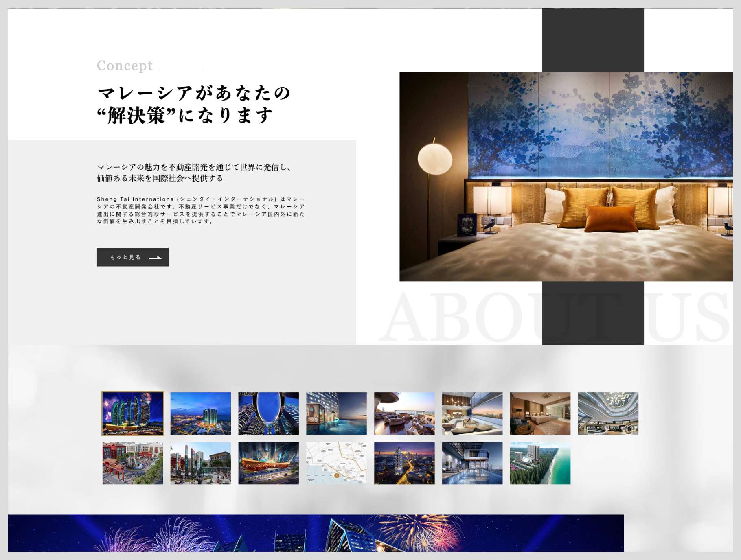This screenshot has height=560, width=741.
Task: Select the blue oval skyscraper upward-view thumbnail
Action: pyautogui.click(x=268, y=413)
